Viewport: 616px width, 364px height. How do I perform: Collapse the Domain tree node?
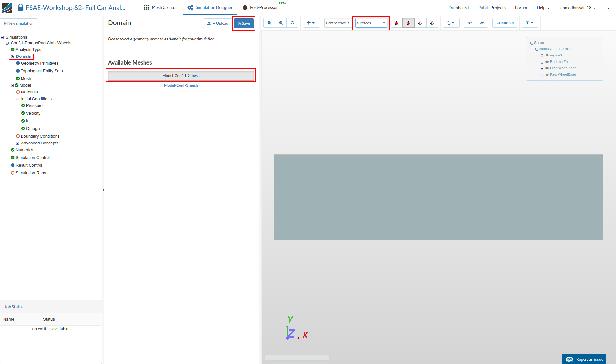pyautogui.click(x=13, y=56)
